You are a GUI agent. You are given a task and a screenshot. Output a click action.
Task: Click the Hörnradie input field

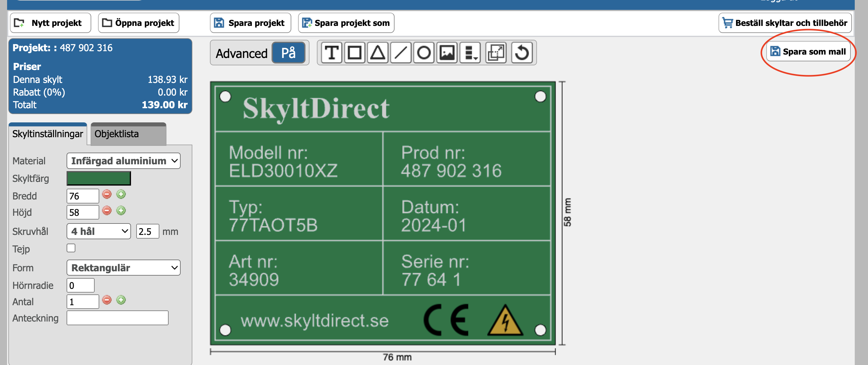pos(80,285)
